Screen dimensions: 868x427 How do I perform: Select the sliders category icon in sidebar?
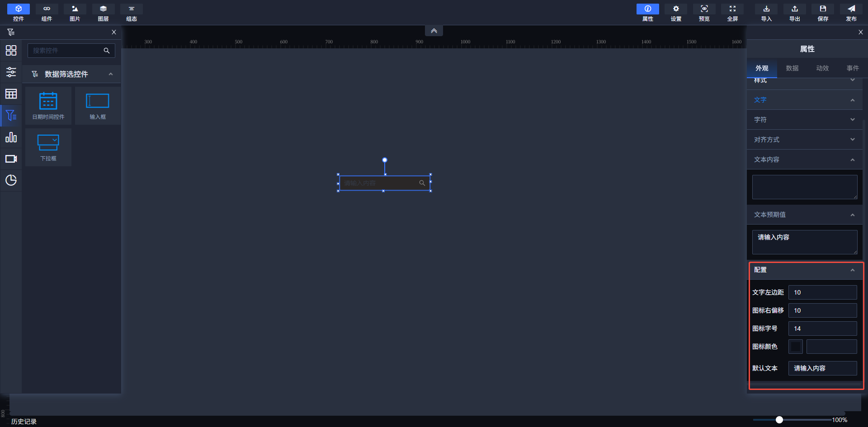pyautogui.click(x=11, y=72)
